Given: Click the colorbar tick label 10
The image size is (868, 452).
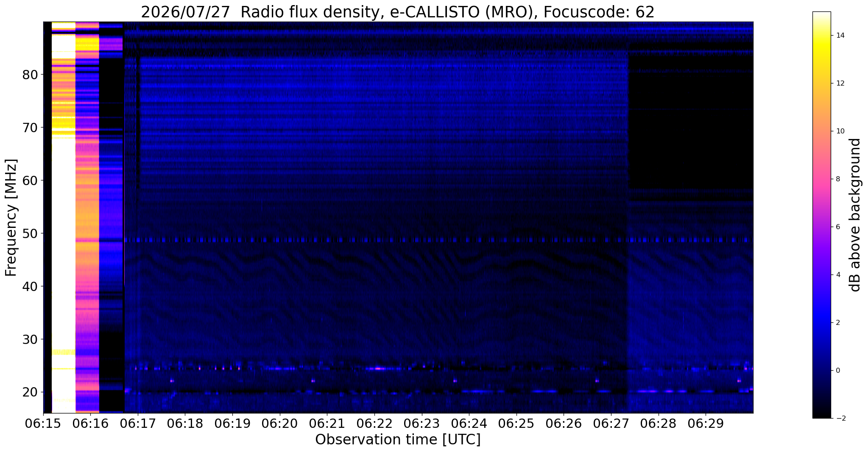Looking at the screenshot, I should click(x=840, y=131).
